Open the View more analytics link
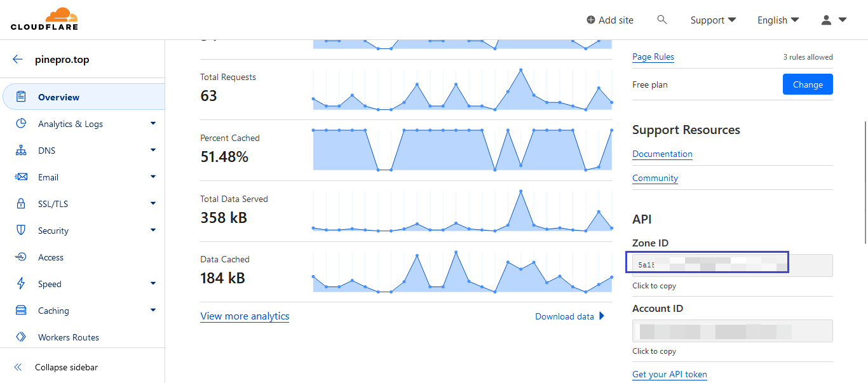This screenshot has width=868, height=383. coord(245,316)
